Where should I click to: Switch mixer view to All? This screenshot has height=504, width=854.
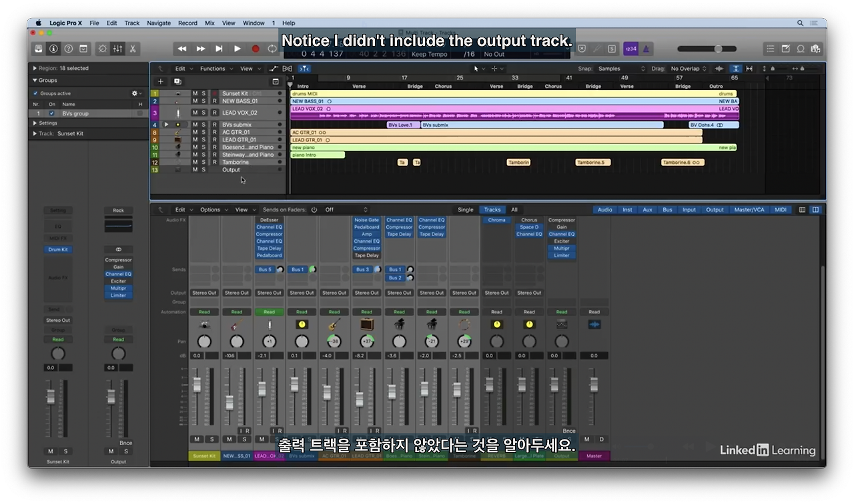tap(514, 209)
